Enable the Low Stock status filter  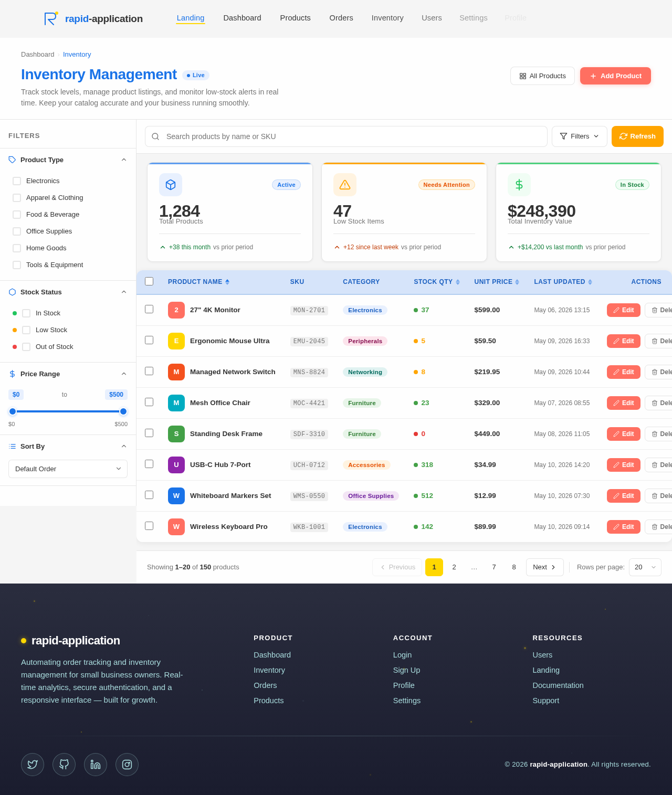click(x=26, y=330)
